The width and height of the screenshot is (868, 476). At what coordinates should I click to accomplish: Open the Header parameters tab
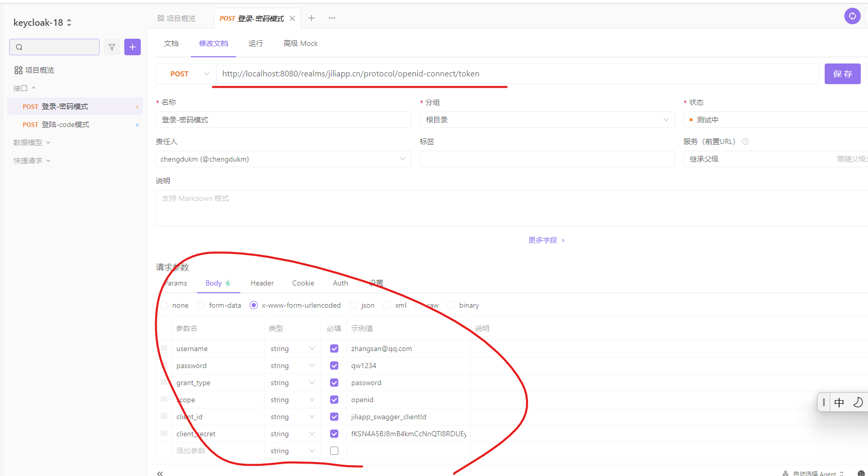point(262,283)
